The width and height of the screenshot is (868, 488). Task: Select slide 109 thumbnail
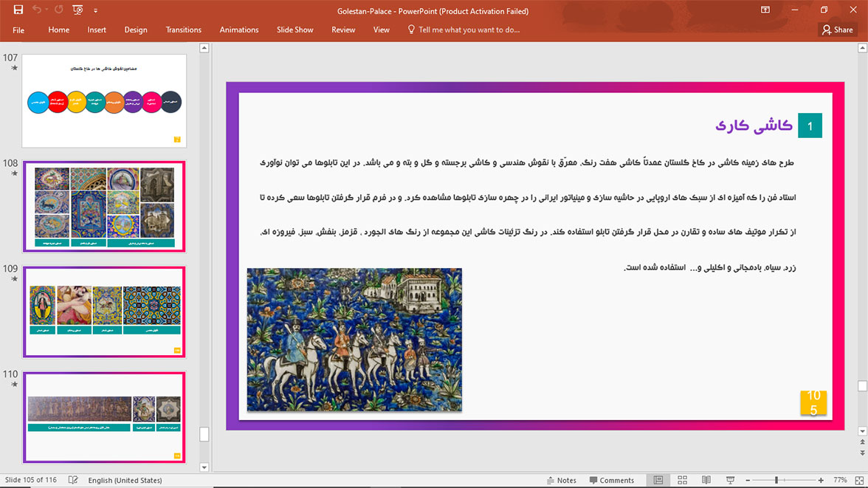click(104, 312)
